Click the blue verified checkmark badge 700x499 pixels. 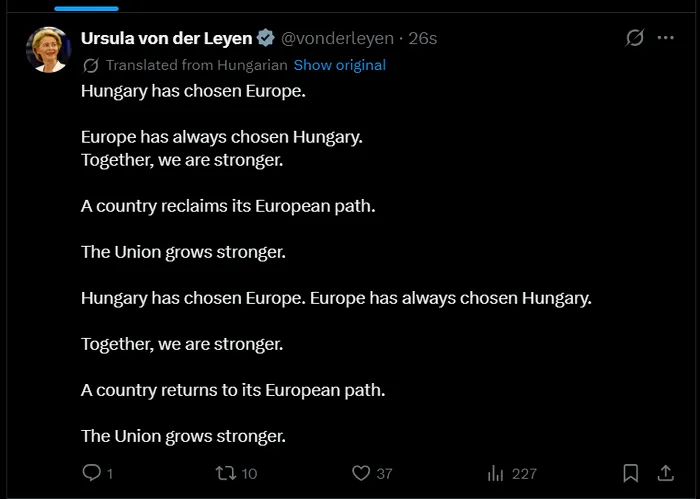point(266,38)
